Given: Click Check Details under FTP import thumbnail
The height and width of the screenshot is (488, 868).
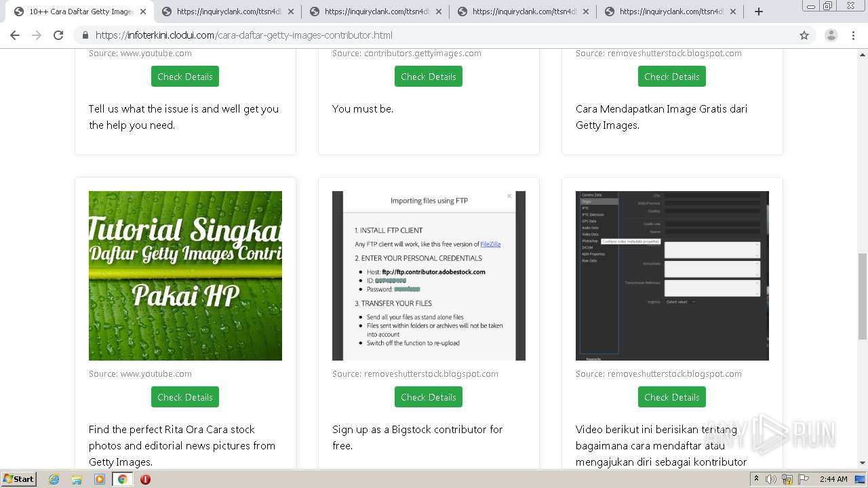Looking at the screenshot, I should (429, 397).
